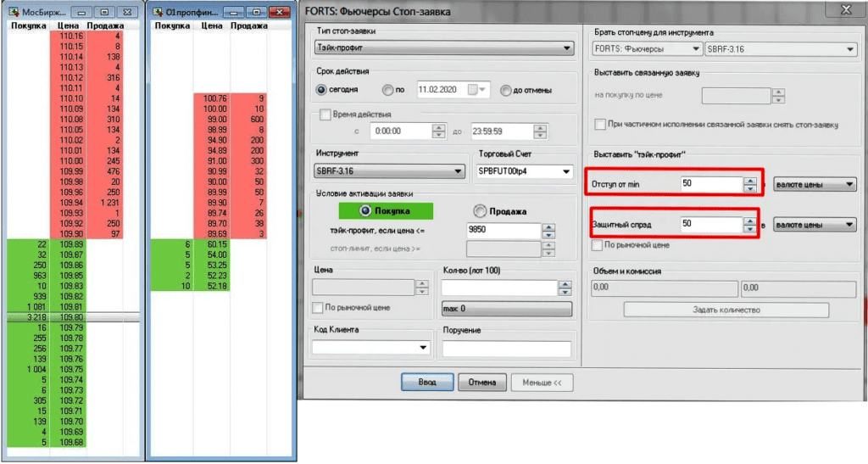Screen dimensions: 868x464
Task: Select the 'до отмены' validity option
Action: point(506,90)
